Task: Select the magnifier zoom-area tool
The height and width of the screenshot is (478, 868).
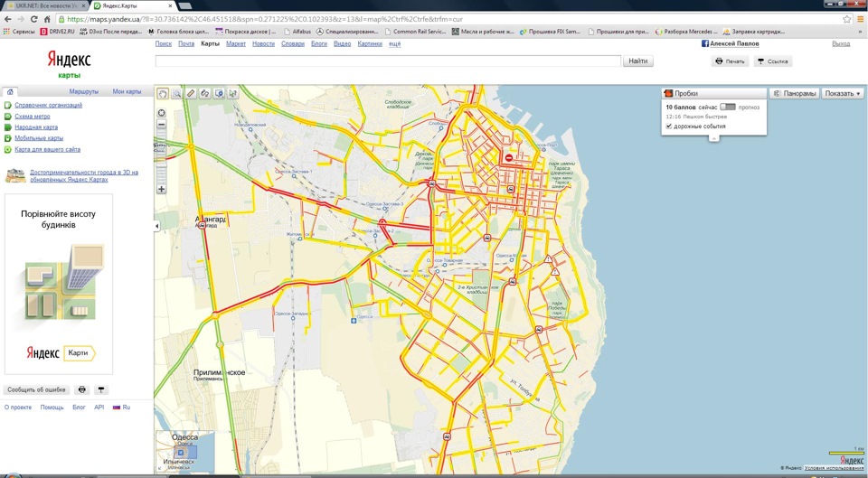Action: [x=176, y=93]
